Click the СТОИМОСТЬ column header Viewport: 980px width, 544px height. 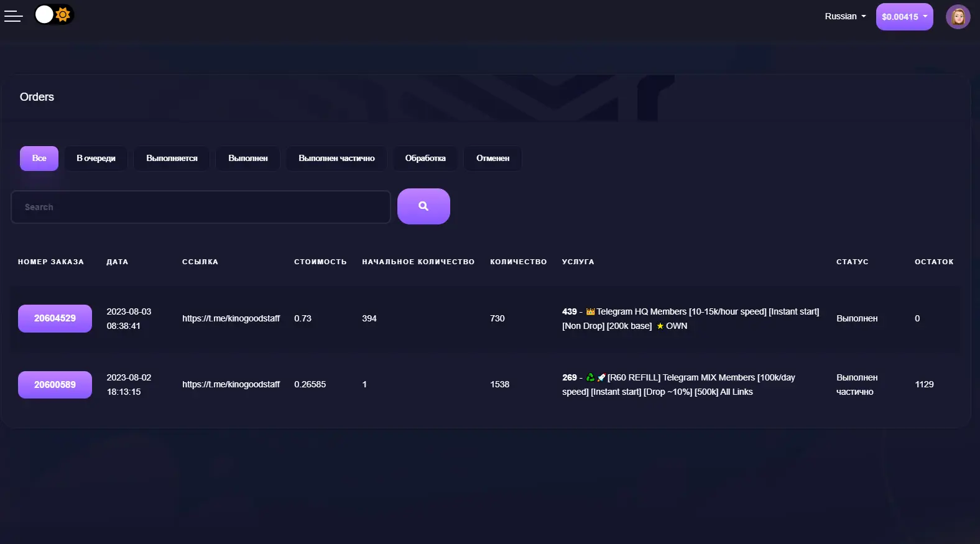[x=320, y=262]
